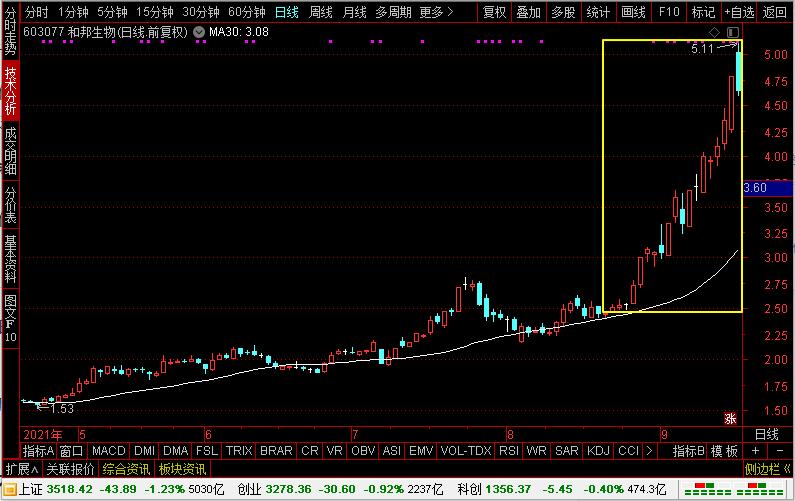Open the 多周期 multi-period view
Image resolution: width=795 pixels, height=501 pixels.
pyautogui.click(x=393, y=12)
